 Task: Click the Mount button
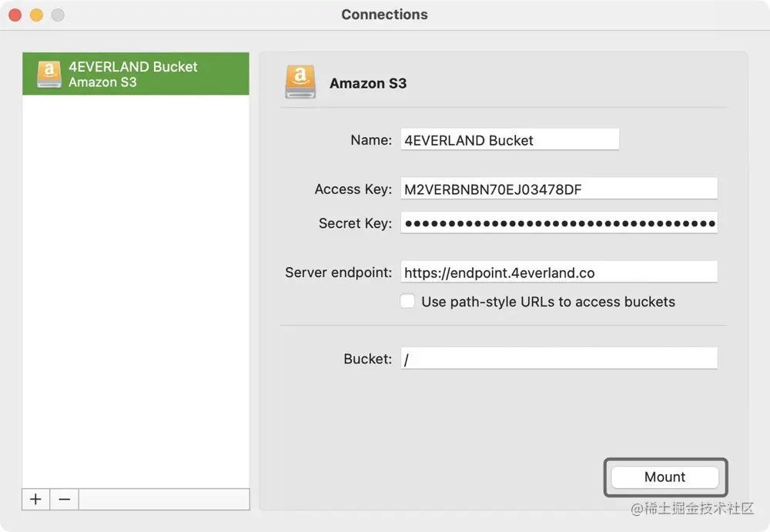[665, 477]
